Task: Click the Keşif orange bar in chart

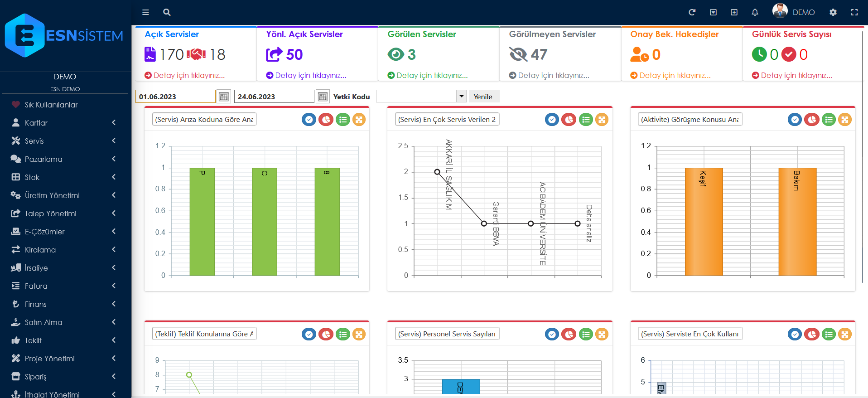Action: 704,222
